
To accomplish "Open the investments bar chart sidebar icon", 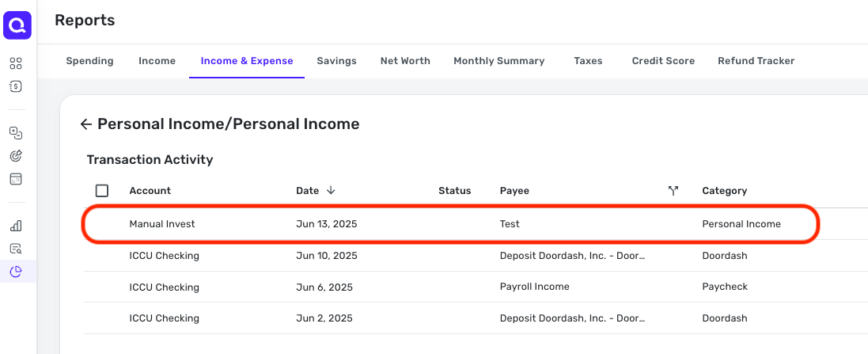I will tap(16, 226).
